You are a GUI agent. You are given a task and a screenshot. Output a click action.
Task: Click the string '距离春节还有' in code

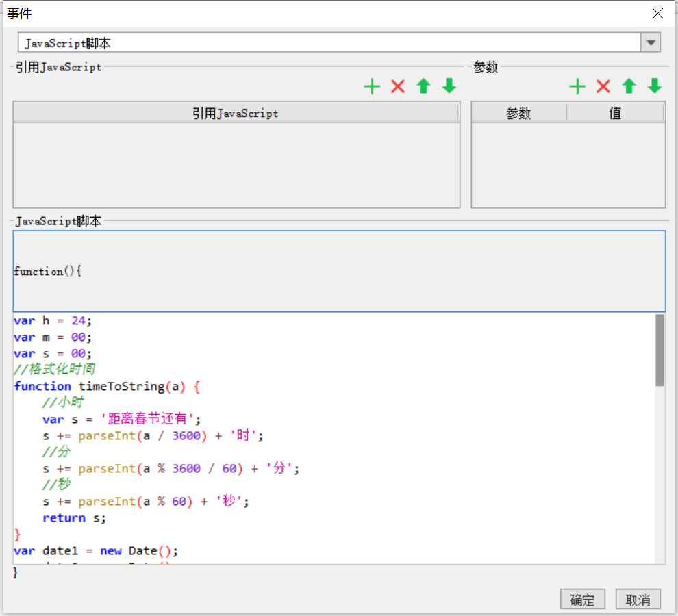click(x=147, y=419)
